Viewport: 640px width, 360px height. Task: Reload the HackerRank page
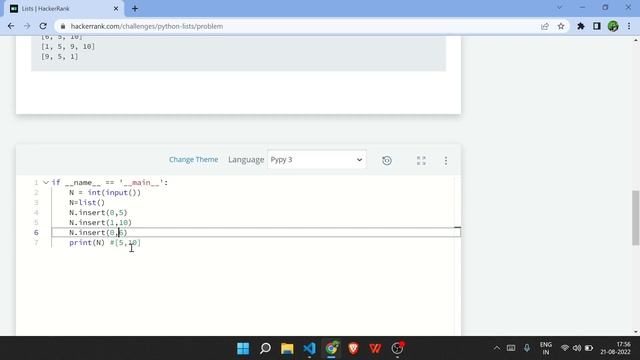click(x=43, y=26)
